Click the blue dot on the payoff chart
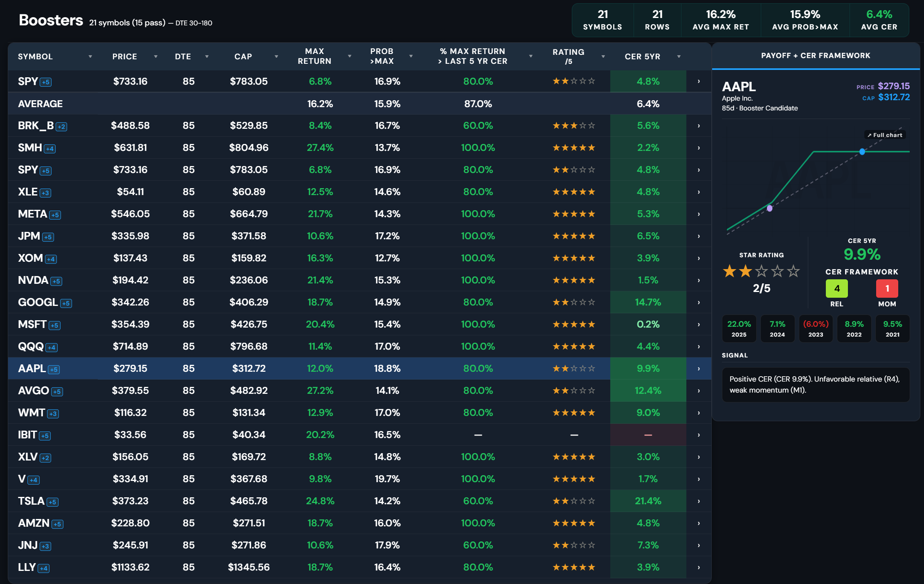Image resolution: width=924 pixels, height=584 pixels. [862, 152]
